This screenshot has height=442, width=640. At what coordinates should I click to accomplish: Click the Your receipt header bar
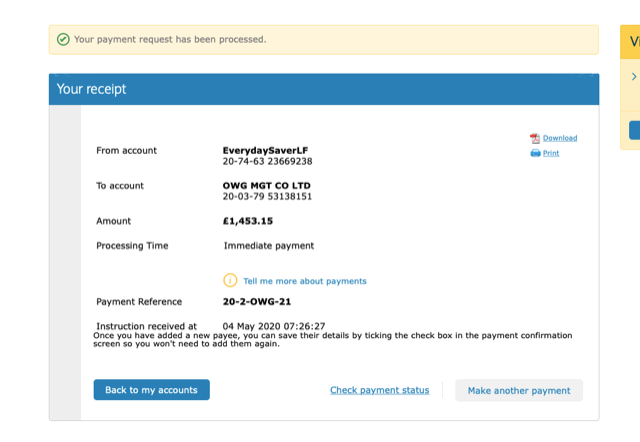(x=324, y=89)
